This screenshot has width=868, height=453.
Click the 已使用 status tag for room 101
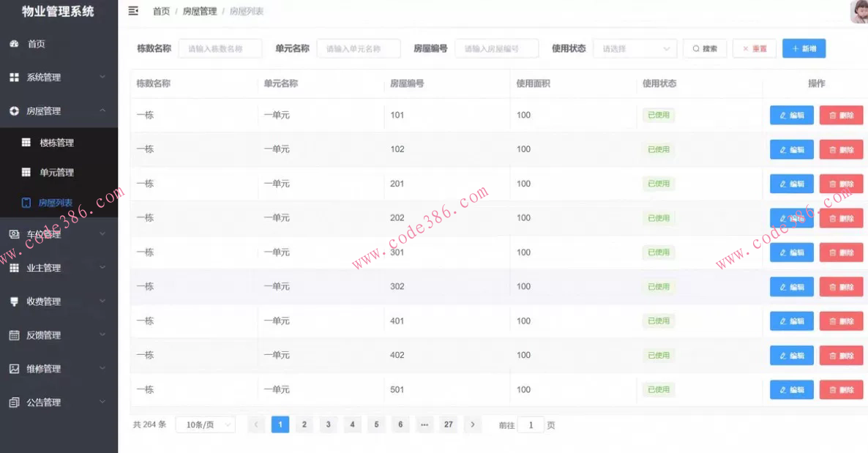pos(658,115)
